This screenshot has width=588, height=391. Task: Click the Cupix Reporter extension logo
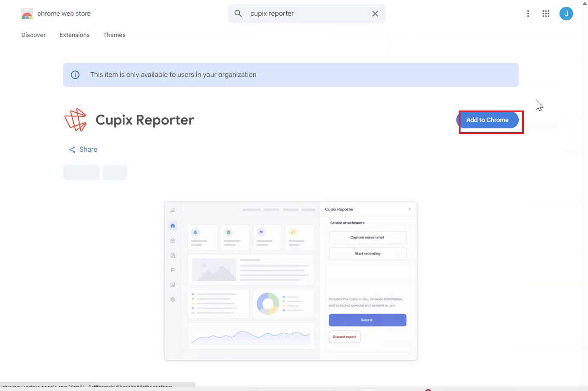click(76, 120)
